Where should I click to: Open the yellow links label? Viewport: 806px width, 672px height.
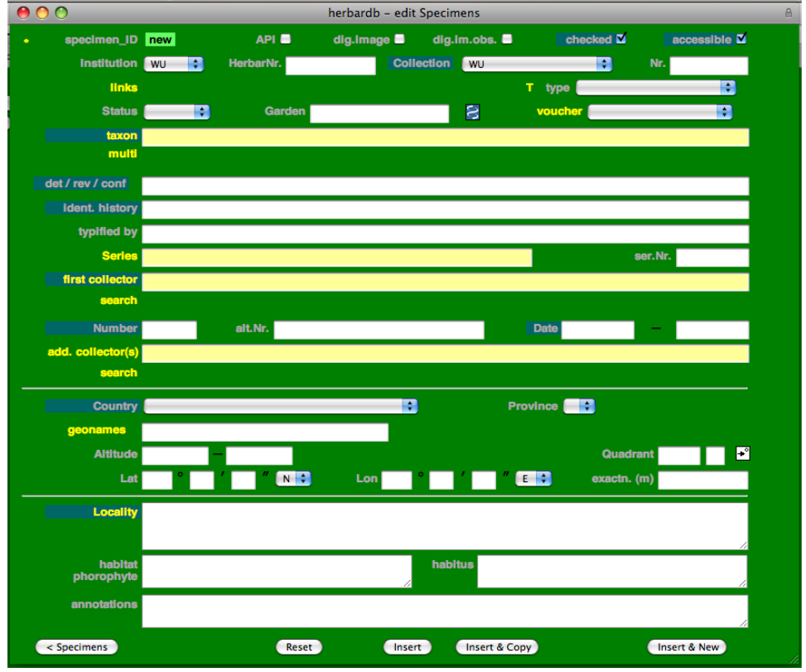pyautogui.click(x=124, y=87)
